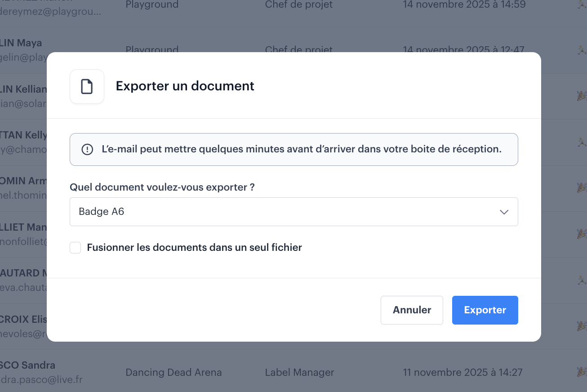The height and width of the screenshot is (392, 587).
Task: Click the '11 novembre 2025 à 14:27' date
Action: (463, 372)
